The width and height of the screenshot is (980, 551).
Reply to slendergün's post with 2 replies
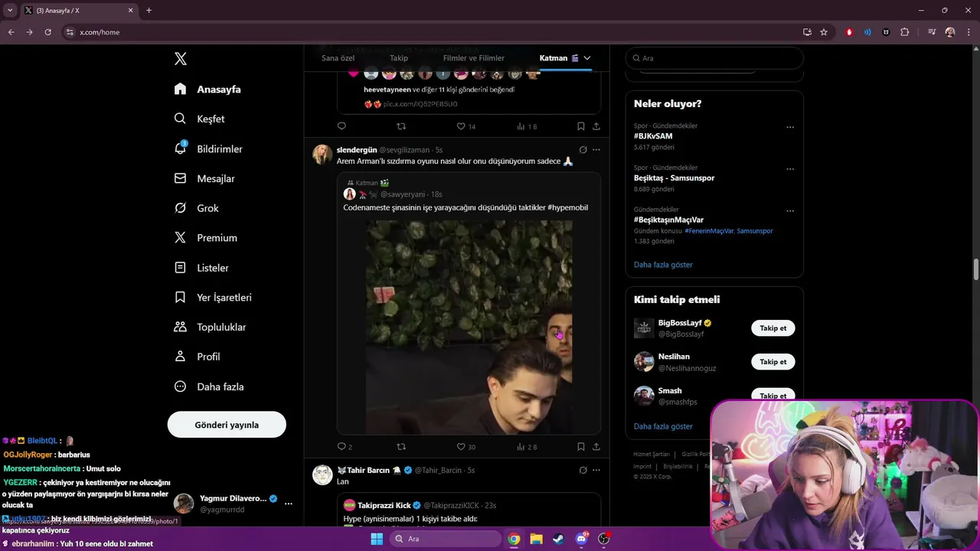coord(345,447)
